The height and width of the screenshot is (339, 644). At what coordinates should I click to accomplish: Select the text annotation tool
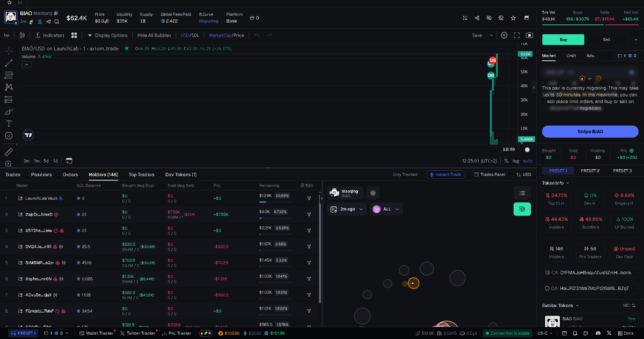tap(9, 124)
